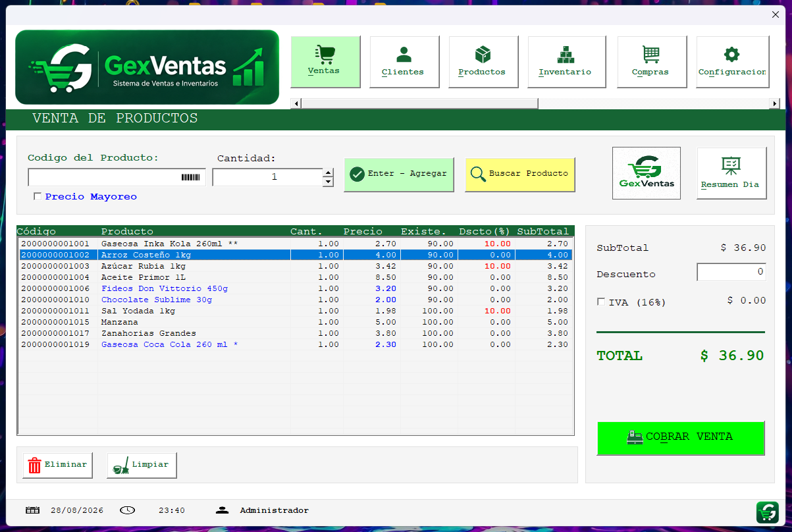Open the Clientes module

tap(404, 61)
